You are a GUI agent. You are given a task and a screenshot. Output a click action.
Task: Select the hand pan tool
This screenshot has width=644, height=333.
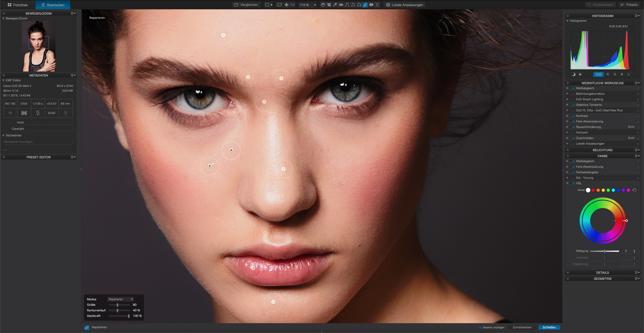323,5
